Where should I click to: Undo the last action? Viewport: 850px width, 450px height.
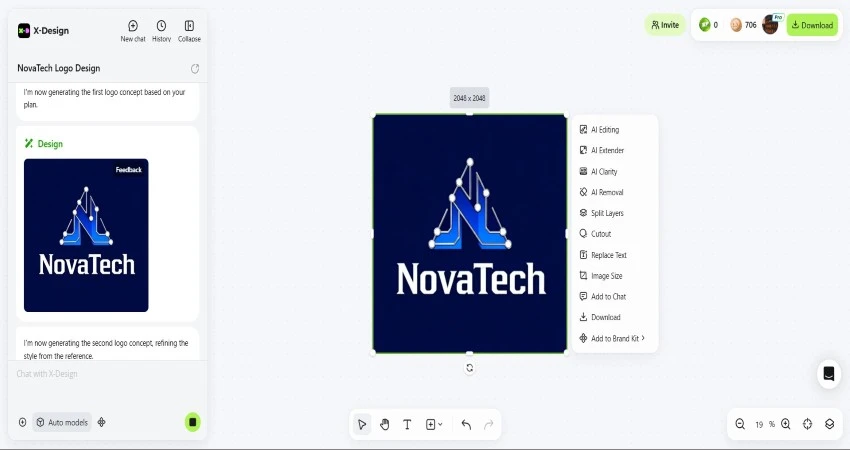466,425
